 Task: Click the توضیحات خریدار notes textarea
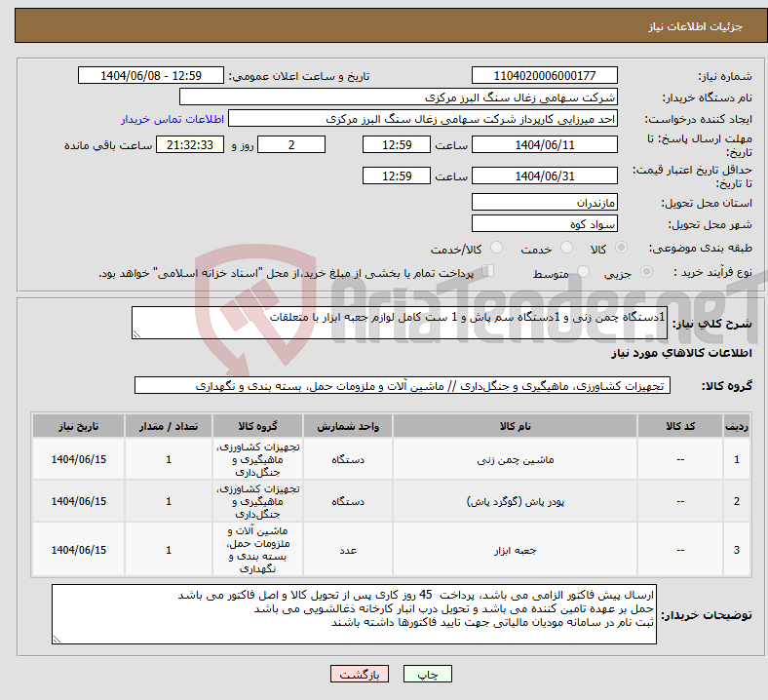354,614
